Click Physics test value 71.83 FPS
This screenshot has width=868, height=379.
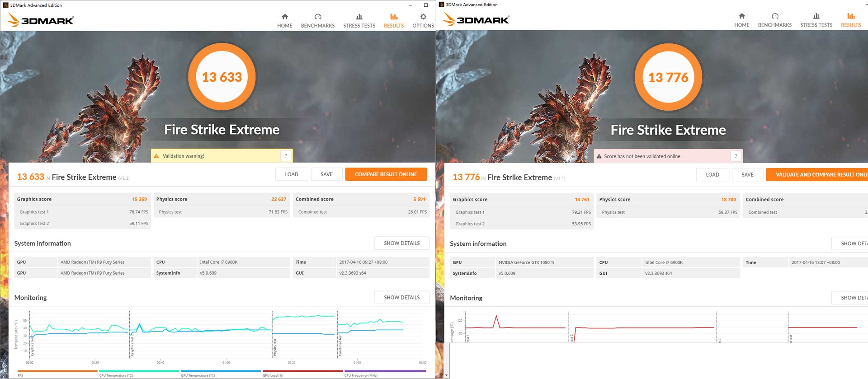pyautogui.click(x=278, y=212)
